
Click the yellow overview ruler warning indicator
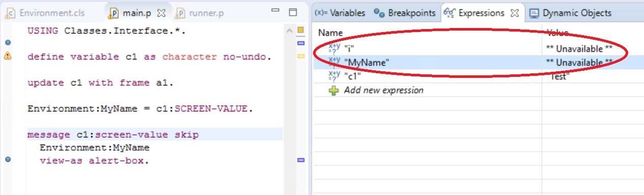coord(300,30)
